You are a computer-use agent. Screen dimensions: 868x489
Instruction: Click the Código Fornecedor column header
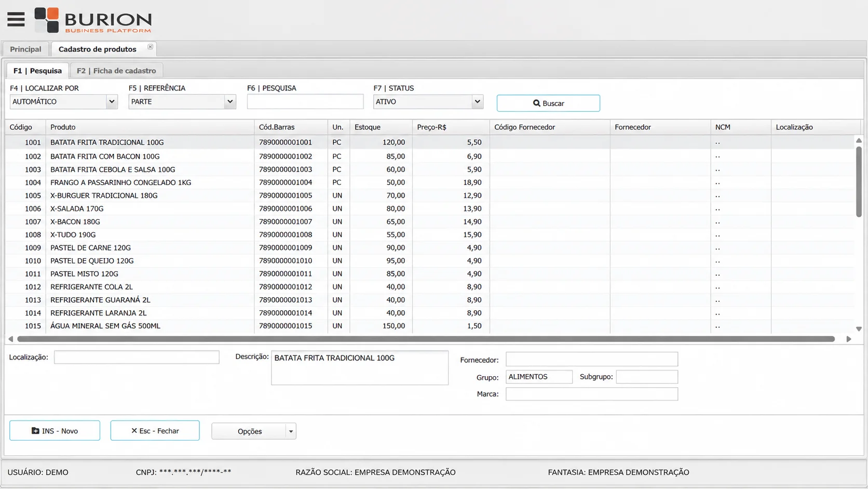[550, 127]
